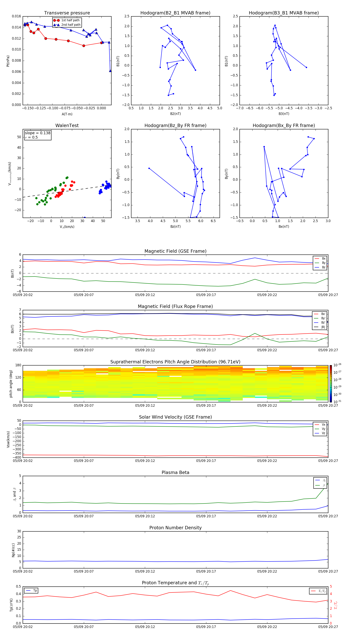Click the '05/09 20:27' tick under Proton Temperature panel

coord(328,627)
